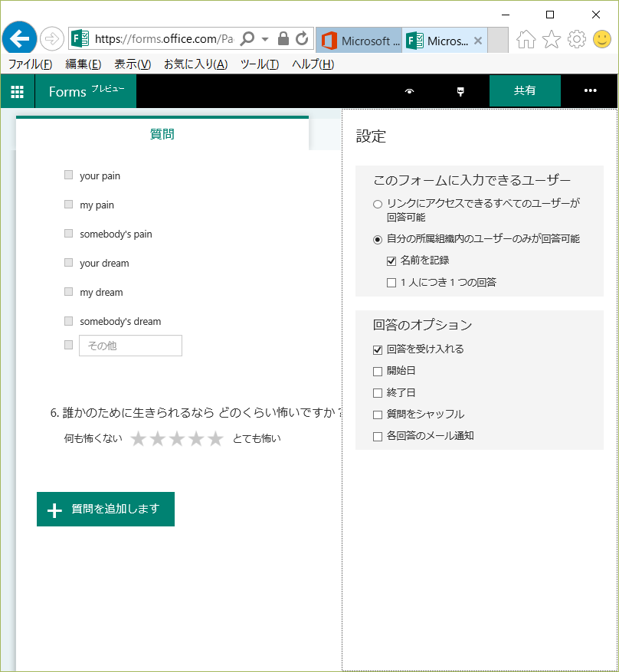Enable 質問をシャッフル checkbox

point(378,415)
